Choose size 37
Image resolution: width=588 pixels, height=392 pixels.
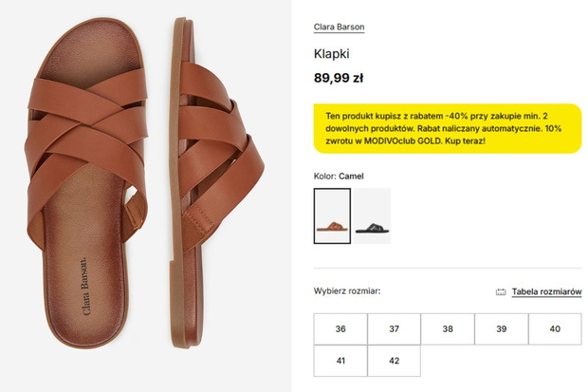tap(395, 329)
